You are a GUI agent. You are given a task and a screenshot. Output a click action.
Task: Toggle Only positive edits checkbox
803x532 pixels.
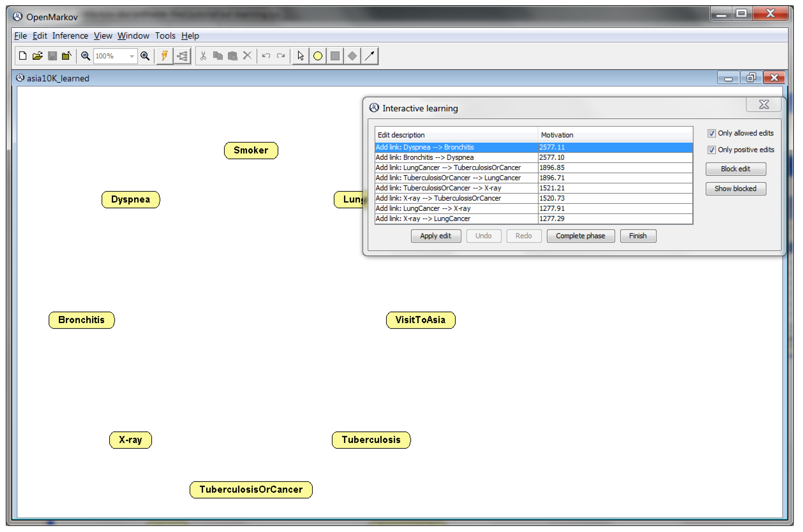[712, 150]
